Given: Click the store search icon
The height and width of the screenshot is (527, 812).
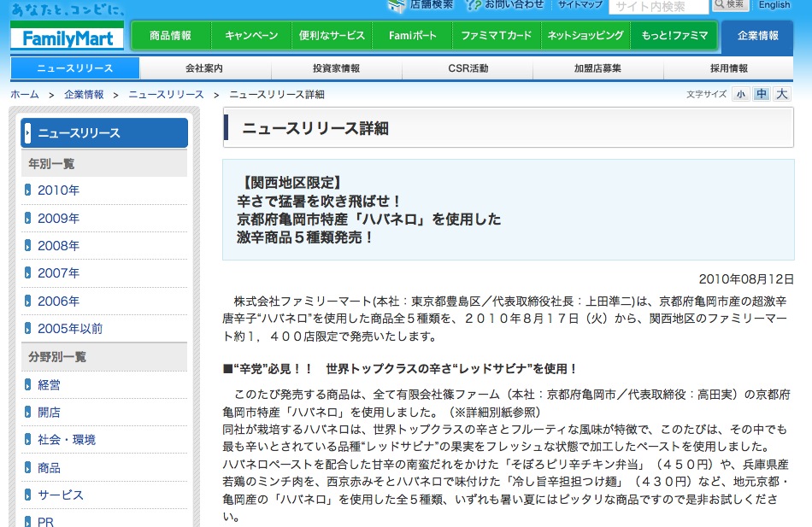Looking at the screenshot, I should click(397, 5).
